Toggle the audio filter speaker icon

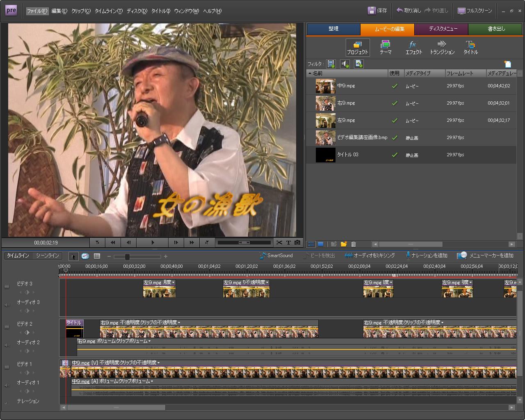[x=345, y=64]
